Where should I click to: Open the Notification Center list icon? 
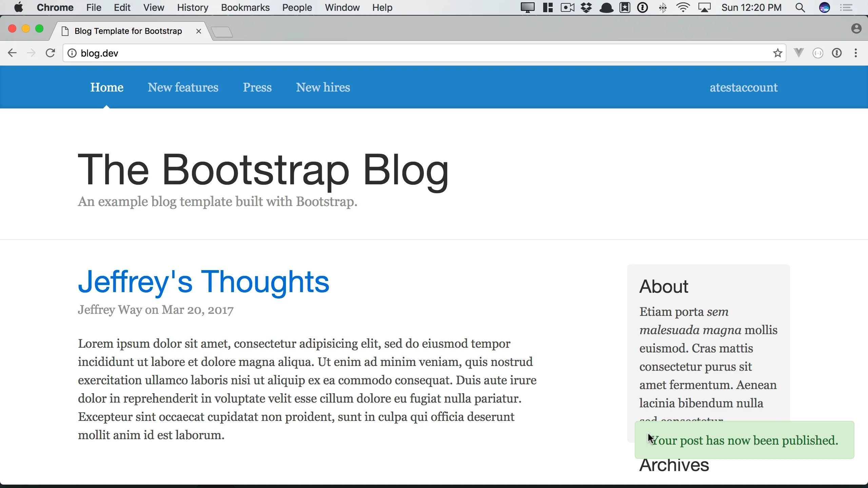pyautogui.click(x=846, y=7)
